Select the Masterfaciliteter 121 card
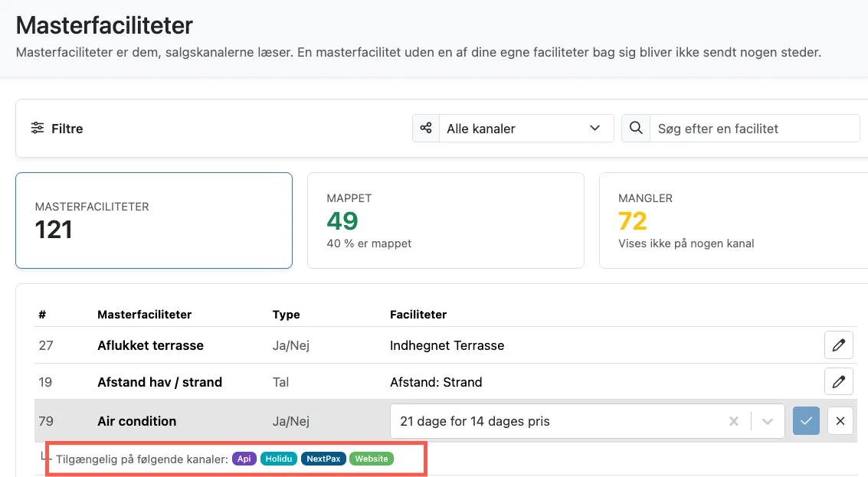The image size is (868, 477). coord(154,221)
